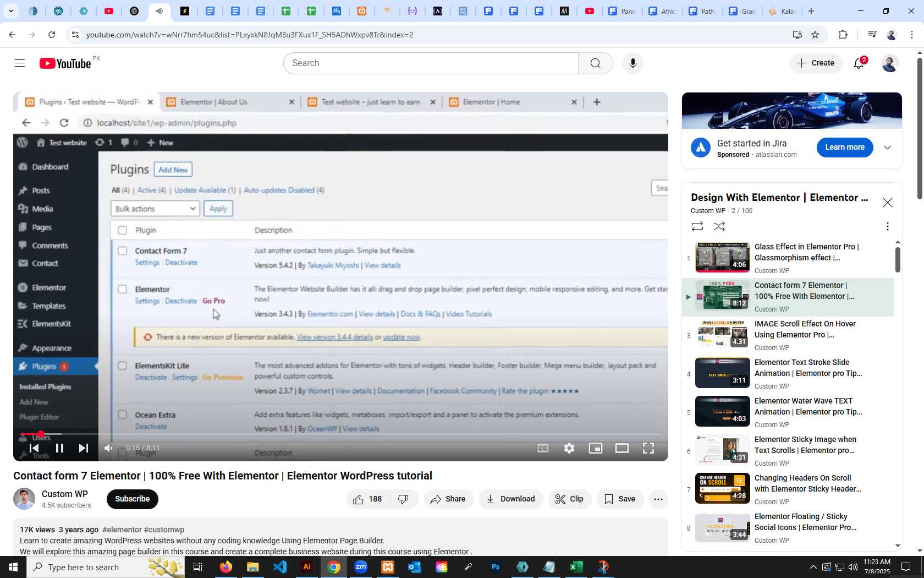Viewport: 924px width, 578px height.
Task: Click Learn more on Jira ad
Action: click(x=845, y=147)
